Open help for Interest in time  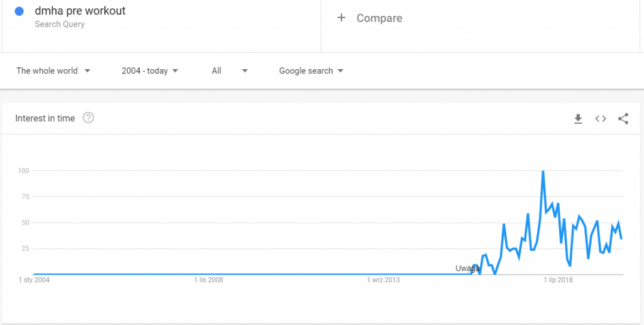(x=89, y=118)
